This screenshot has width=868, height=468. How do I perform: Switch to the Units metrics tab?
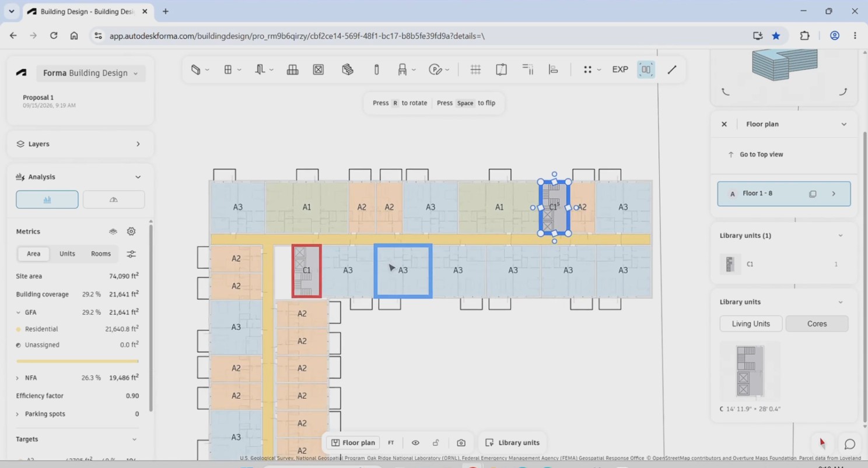[67, 254]
